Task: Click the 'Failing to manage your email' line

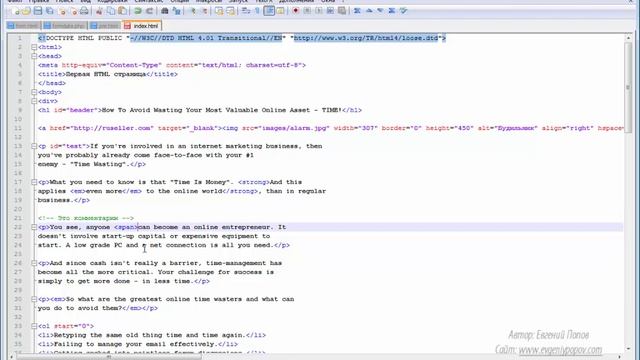Action: click(138, 344)
